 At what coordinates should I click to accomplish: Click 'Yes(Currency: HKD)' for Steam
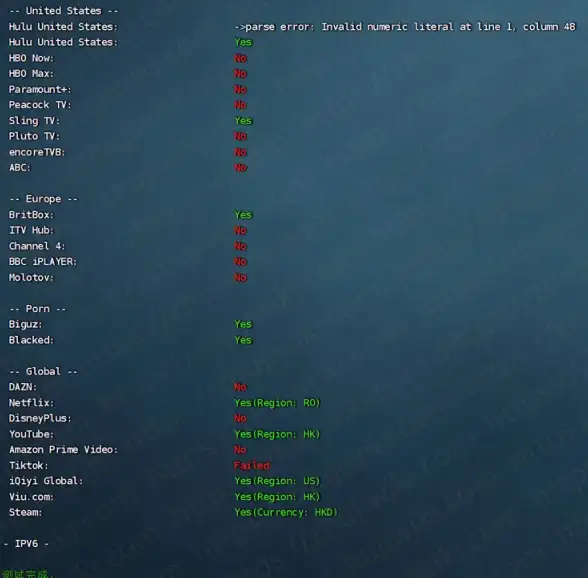286,512
